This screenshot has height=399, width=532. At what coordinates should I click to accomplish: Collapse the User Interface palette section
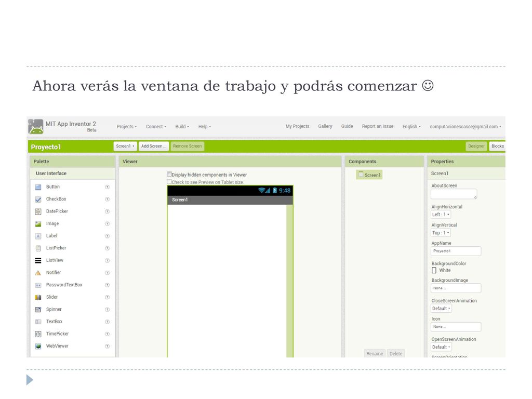pos(73,174)
